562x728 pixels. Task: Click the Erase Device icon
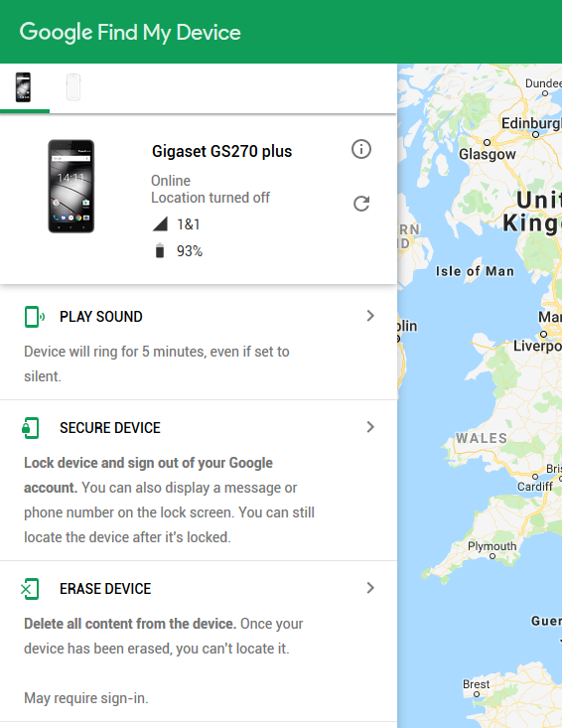(x=30, y=589)
